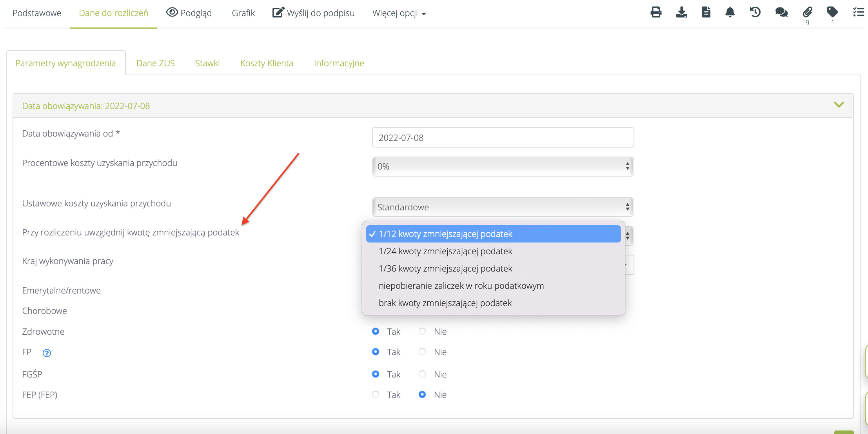The height and width of the screenshot is (434, 868).
Task: Open Procentowe koszty uzyskania przychodu dropdown
Action: pos(503,166)
